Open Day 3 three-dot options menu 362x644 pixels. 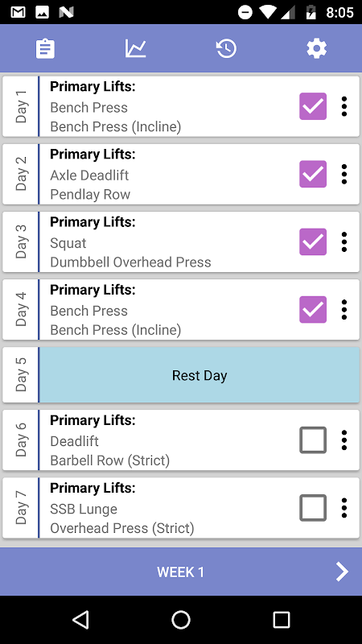coord(344,242)
